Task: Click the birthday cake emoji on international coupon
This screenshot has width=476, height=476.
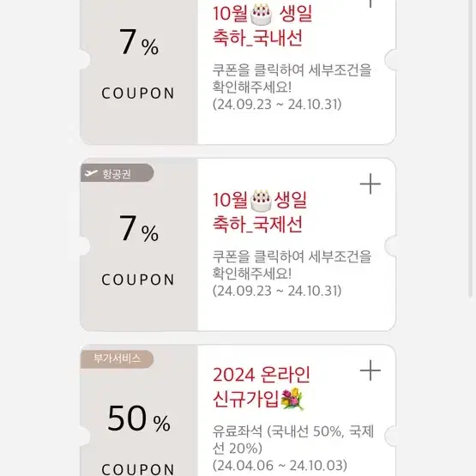Action: [x=261, y=201]
